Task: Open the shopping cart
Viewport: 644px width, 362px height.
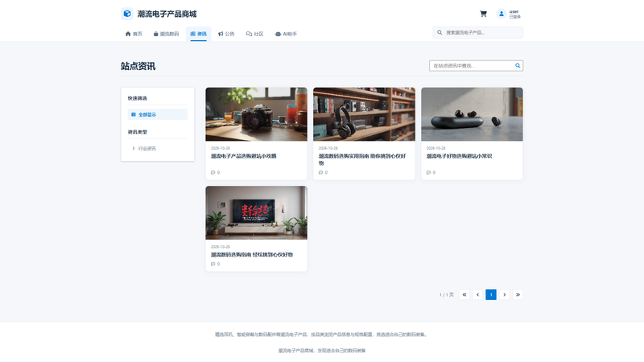Action: (484, 14)
